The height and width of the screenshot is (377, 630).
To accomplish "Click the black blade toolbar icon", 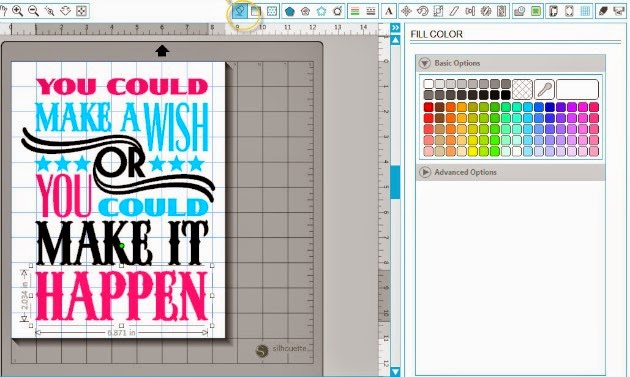I will click(x=603, y=11).
